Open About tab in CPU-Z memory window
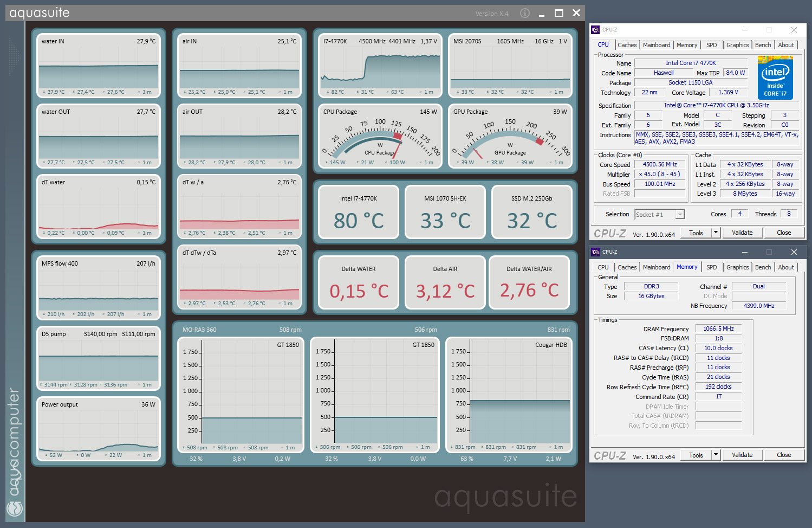This screenshot has width=812, height=528. click(787, 267)
